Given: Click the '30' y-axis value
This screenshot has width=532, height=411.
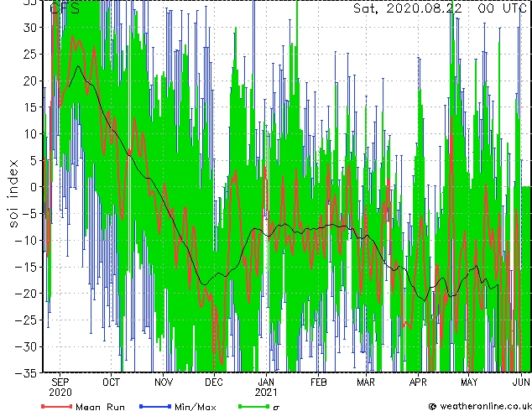Looking at the screenshot, I should (30, 28).
